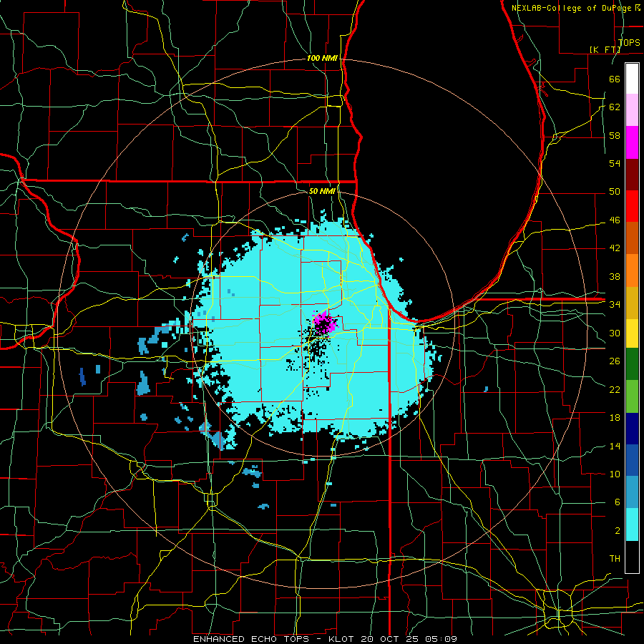Click the legend value '50'

click(615, 192)
